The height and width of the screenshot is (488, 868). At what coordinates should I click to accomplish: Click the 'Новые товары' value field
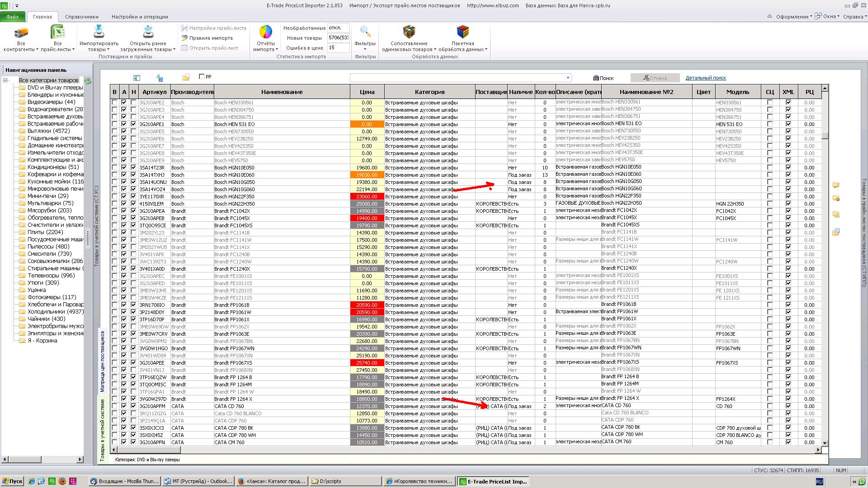pyautogui.click(x=338, y=38)
